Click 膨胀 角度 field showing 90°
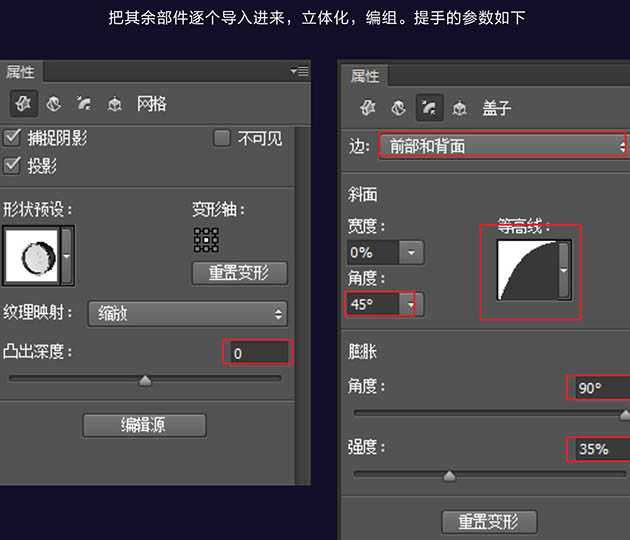The width and height of the screenshot is (630, 540). (601, 388)
